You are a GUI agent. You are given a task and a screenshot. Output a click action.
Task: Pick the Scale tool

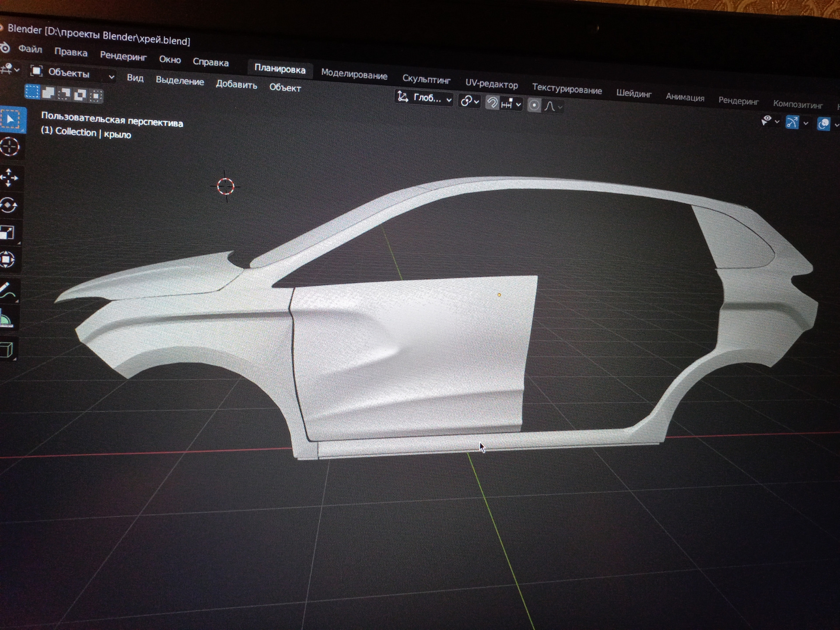point(8,232)
